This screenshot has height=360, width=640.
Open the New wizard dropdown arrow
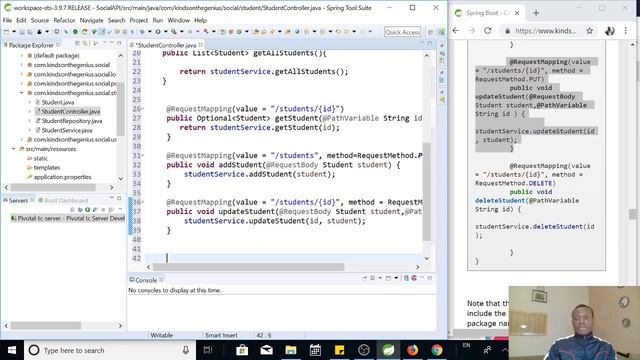(14, 32)
